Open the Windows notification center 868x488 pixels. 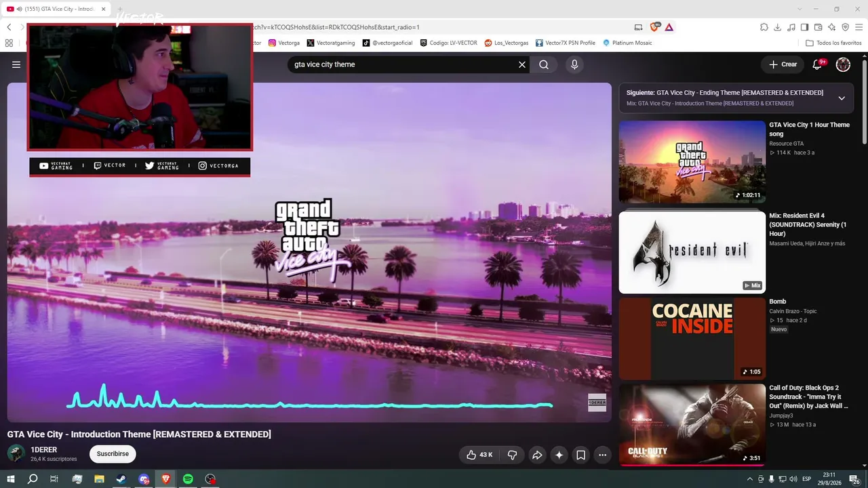point(854,479)
